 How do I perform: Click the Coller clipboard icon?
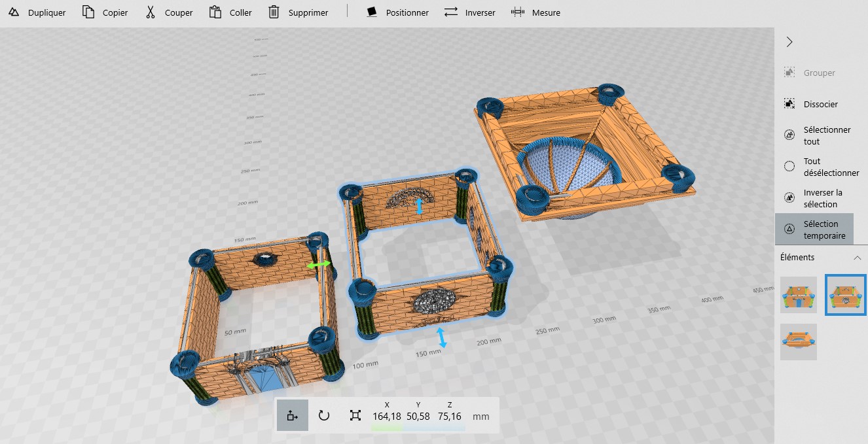(215, 12)
